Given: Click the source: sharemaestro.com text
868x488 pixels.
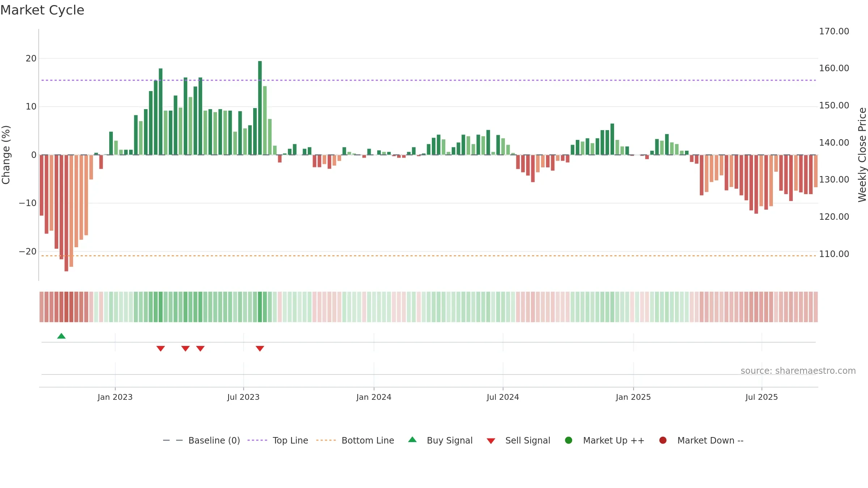Looking at the screenshot, I should pyautogui.click(x=798, y=371).
